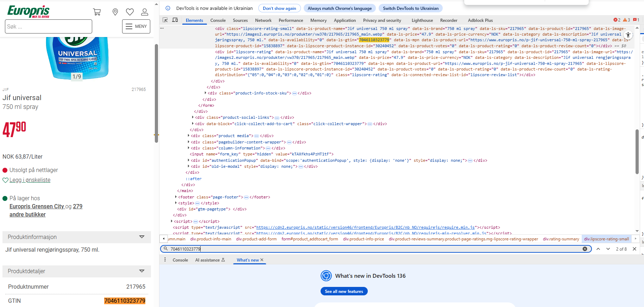
Task: Open the wishlist heart icon in header
Action: 130,12
